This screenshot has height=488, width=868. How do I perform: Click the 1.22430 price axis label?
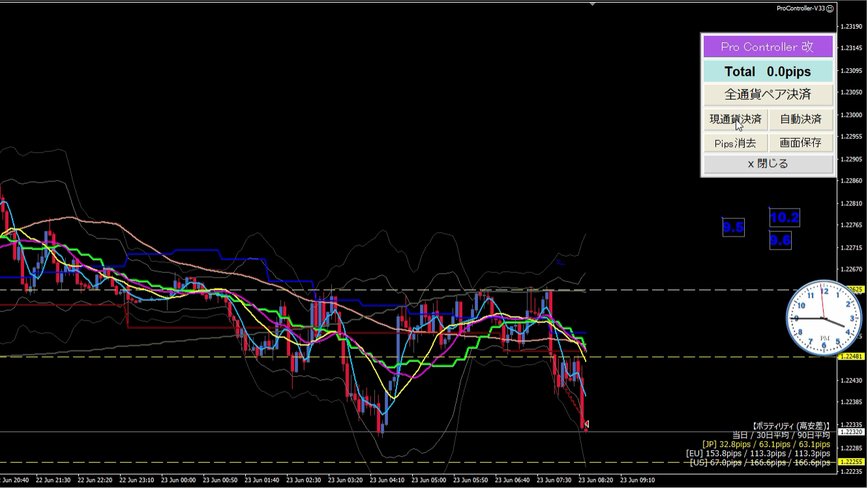pos(850,380)
